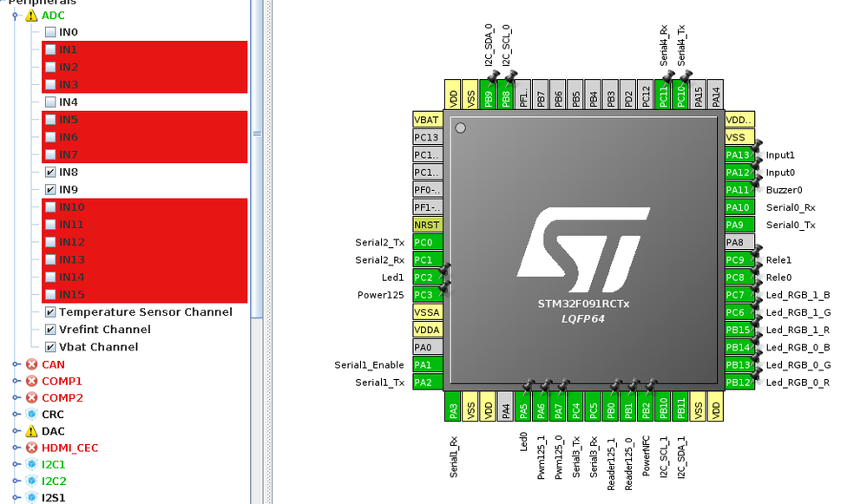Click the panel splitter handle
Image resolution: width=867 pixels, height=504 pixels.
click(267, 252)
